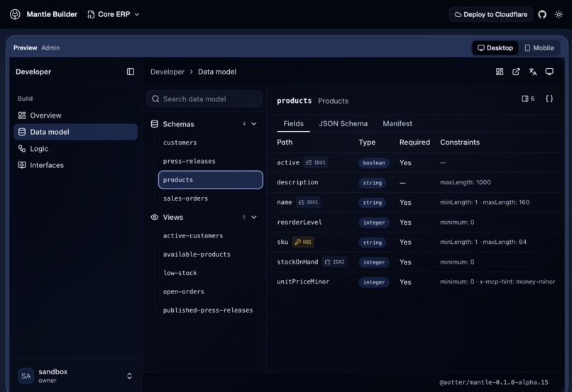Image resolution: width=572 pixels, height=392 pixels.
Task: Click the mantle version text in footer
Action: [493, 382]
